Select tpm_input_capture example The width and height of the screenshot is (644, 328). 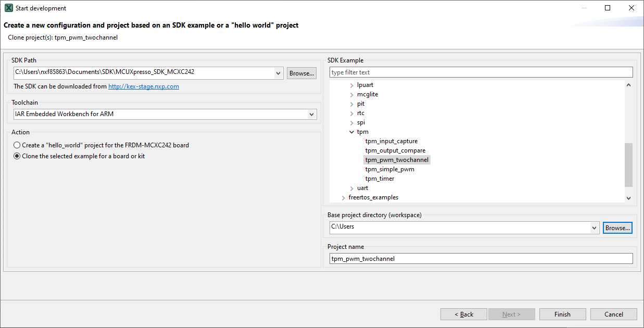tap(391, 141)
